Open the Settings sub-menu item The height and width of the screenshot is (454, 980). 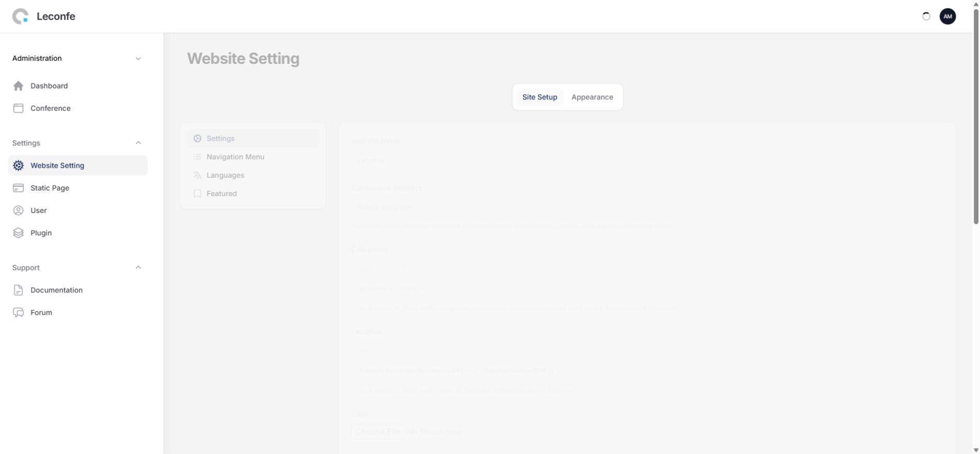253,138
